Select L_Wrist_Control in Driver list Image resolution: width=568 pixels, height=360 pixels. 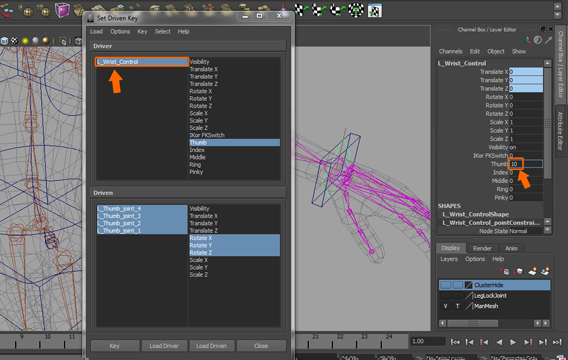[x=142, y=62]
